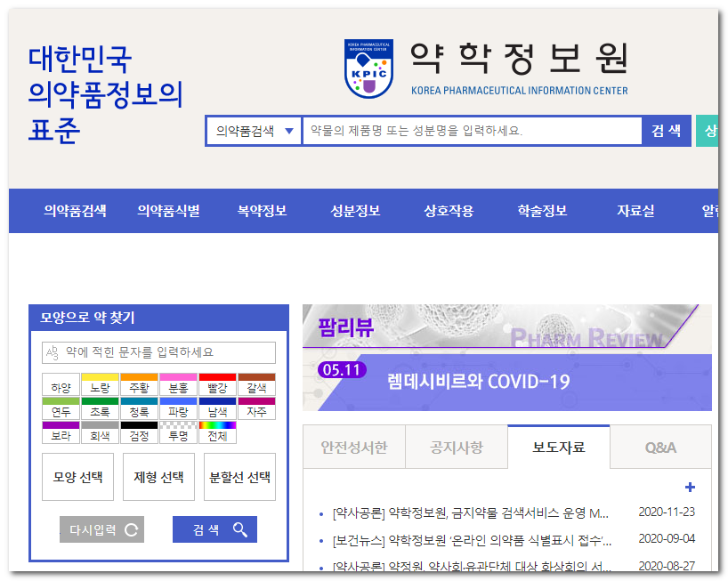This screenshot has height=581, width=728.
Task: Select the 보라 (purple) color swatch
Action: click(x=61, y=432)
